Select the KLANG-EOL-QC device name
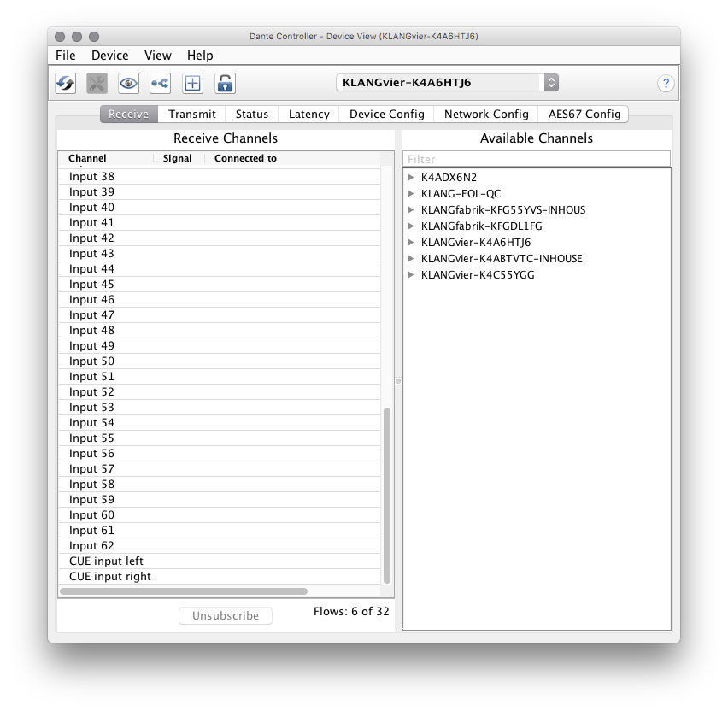 point(461,194)
